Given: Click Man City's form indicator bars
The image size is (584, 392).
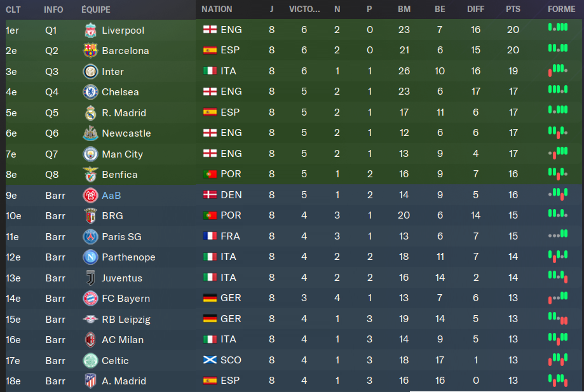Looking at the screenshot, I should [557, 153].
